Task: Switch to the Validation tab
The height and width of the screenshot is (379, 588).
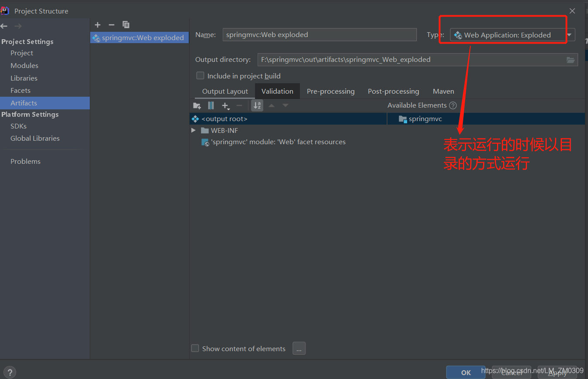Action: click(x=277, y=91)
